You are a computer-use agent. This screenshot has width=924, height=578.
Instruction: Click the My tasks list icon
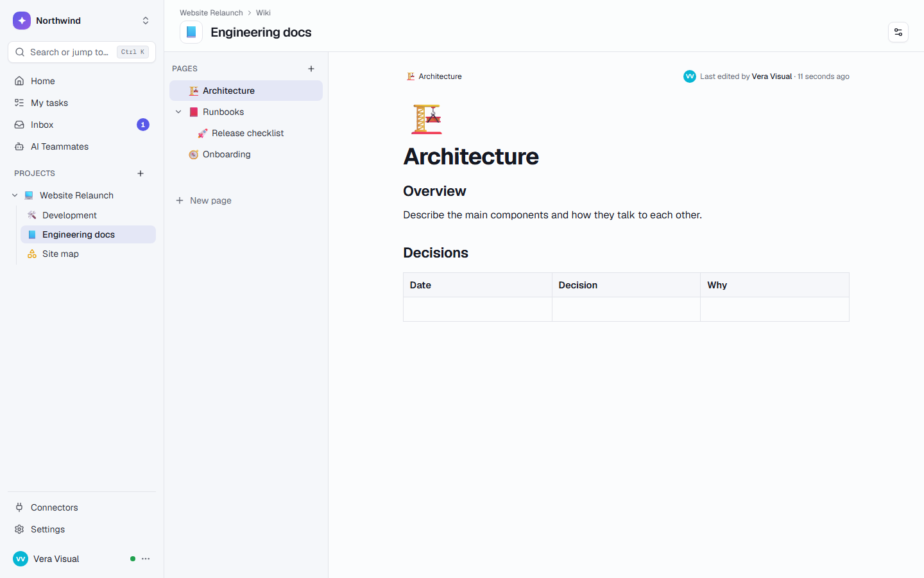[19, 103]
